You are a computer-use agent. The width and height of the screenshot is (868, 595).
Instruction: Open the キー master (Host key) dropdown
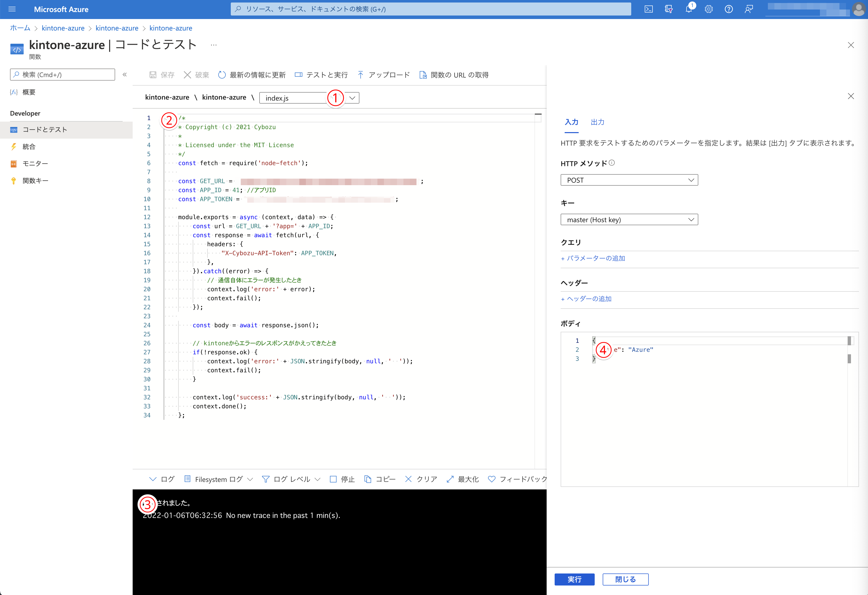(629, 219)
